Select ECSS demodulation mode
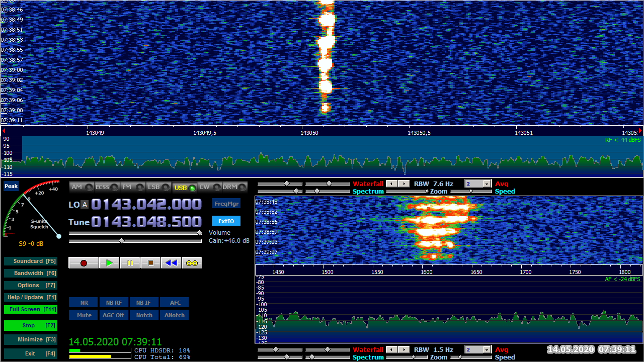 [x=107, y=187]
